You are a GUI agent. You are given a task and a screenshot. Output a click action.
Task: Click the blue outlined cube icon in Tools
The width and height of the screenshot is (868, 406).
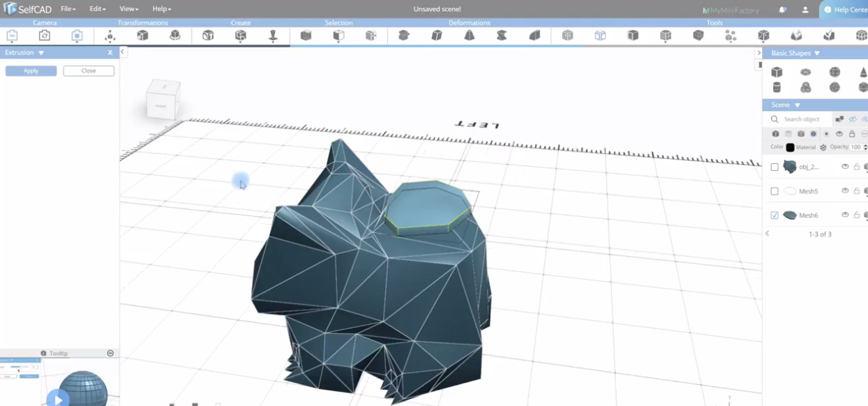click(600, 36)
